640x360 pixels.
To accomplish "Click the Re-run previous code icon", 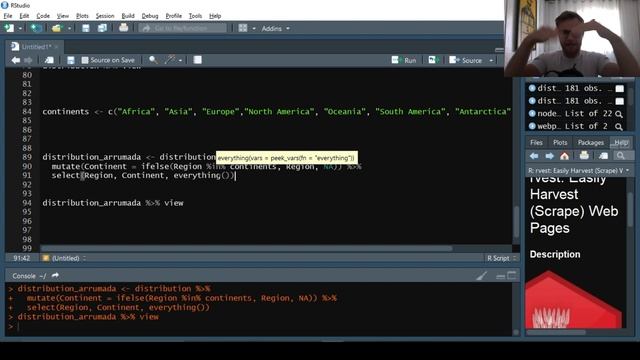I will (x=433, y=60).
